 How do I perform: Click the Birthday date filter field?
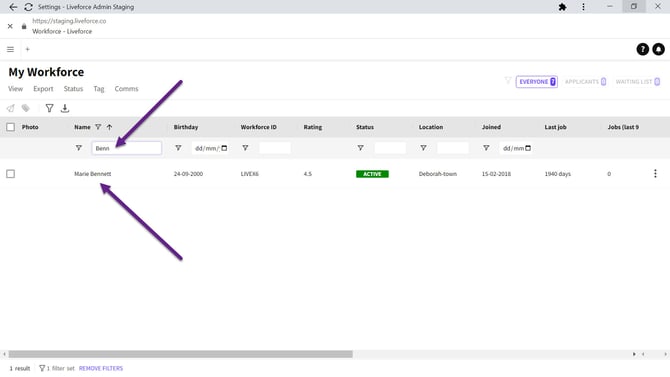click(210, 148)
